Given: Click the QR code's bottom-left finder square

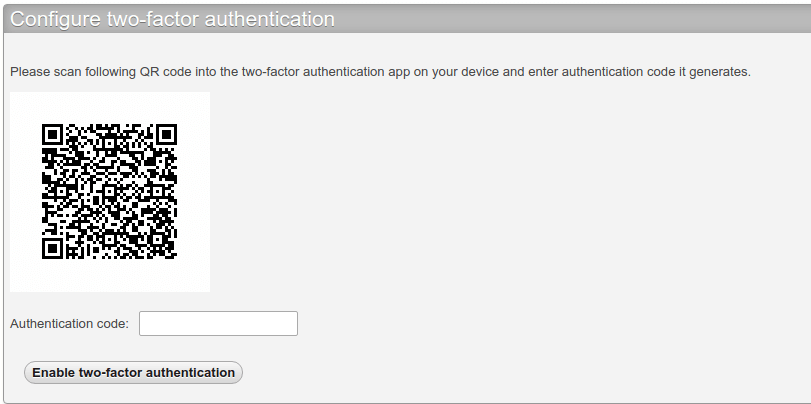Looking at the screenshot, I should 53,247.
